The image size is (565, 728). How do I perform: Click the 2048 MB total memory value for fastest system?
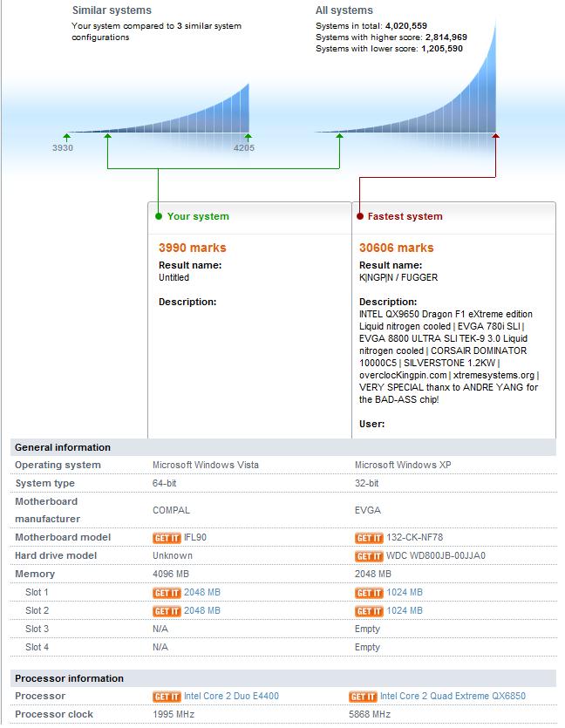(373, 575)
